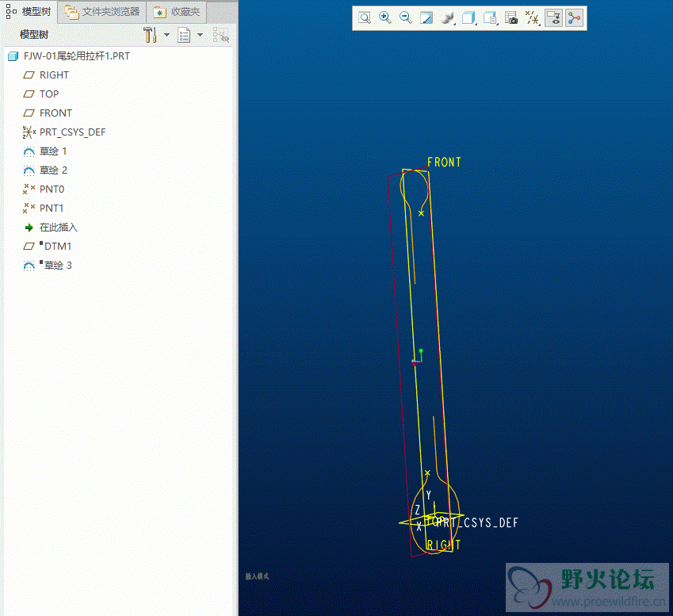
Task: Click the Refit zoom-to-fit icon
Action: (365, 18)
